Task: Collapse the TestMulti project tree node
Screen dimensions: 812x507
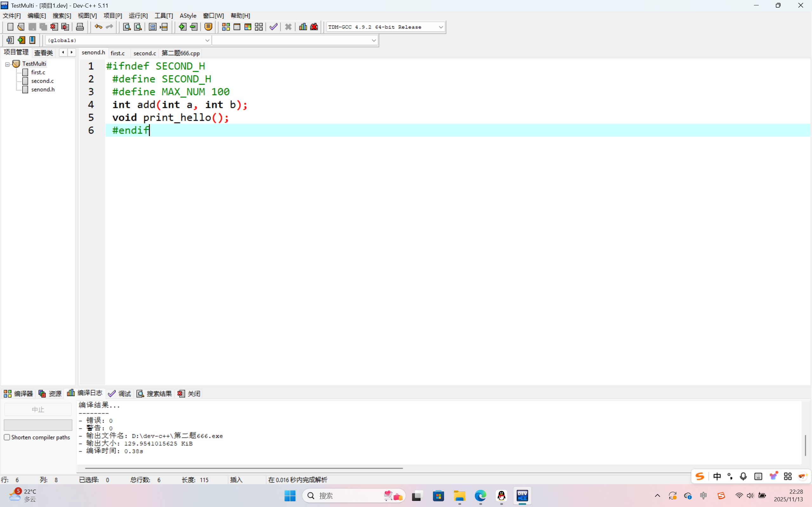Action: 7,64
